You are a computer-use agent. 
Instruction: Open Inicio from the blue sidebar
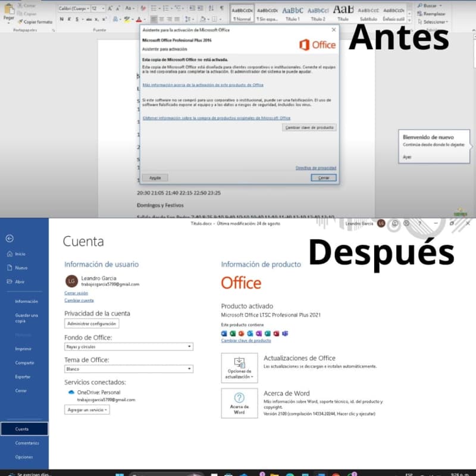[20, 253]
